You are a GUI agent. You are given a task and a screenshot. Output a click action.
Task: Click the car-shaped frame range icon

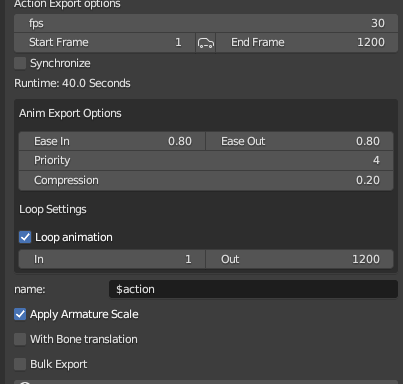click(x=206, y=43)
